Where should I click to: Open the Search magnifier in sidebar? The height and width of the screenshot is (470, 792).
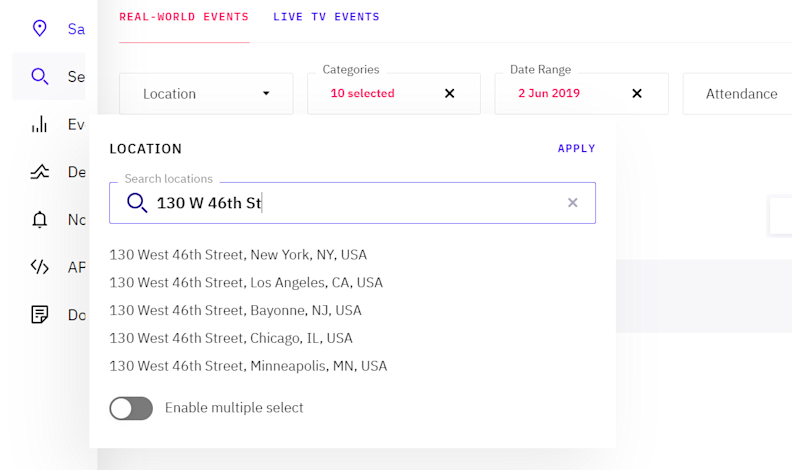point(40,76)
